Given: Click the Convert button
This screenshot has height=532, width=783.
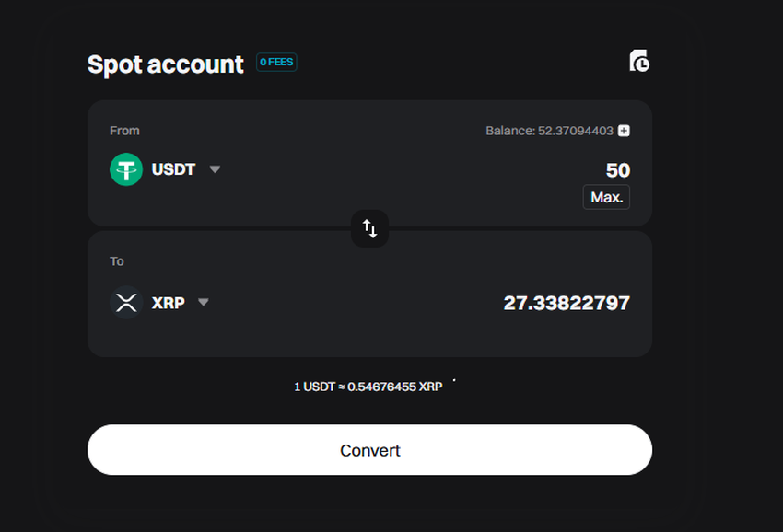Looking at the screenshot, I should (369, 450).
